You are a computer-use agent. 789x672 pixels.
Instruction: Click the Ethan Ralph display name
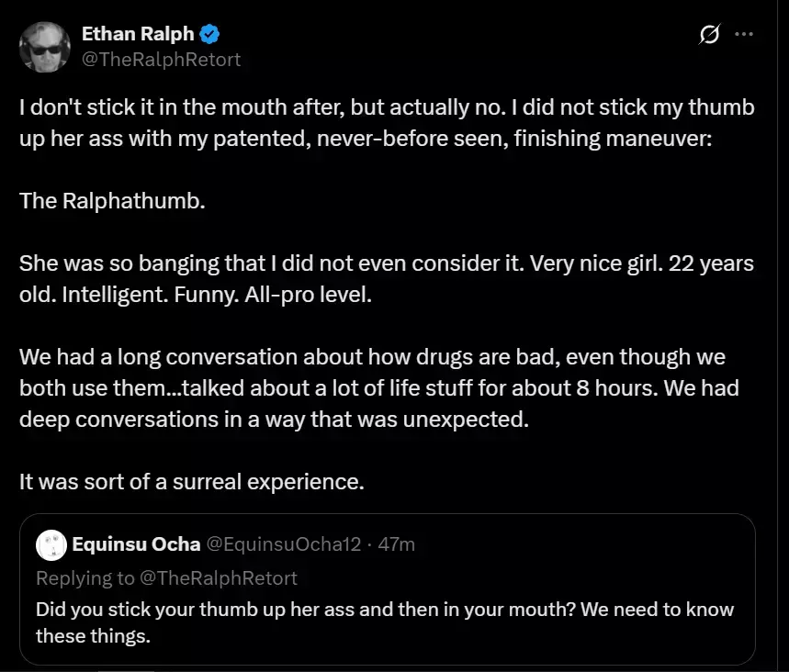click(138, 34)
